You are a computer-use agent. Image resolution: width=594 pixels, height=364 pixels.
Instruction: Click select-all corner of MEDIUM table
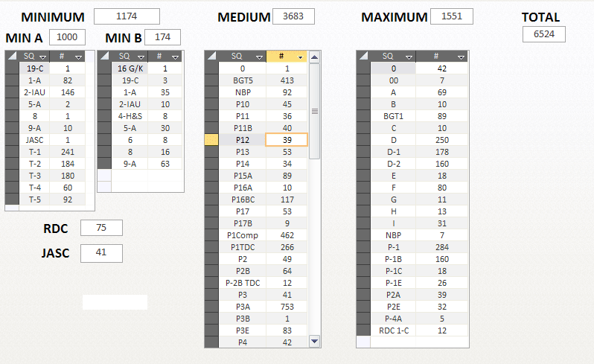[211, 57]
